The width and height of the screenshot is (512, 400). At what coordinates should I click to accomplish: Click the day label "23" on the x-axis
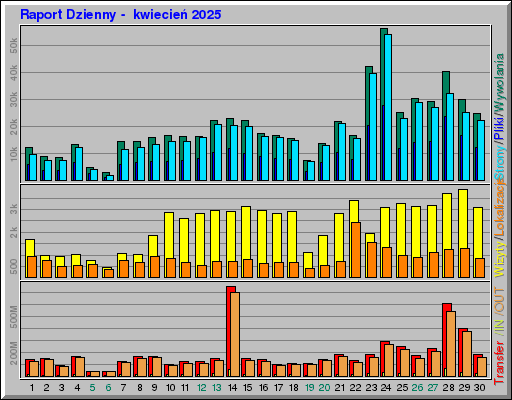pyautogui.click(x=371, y=388)
